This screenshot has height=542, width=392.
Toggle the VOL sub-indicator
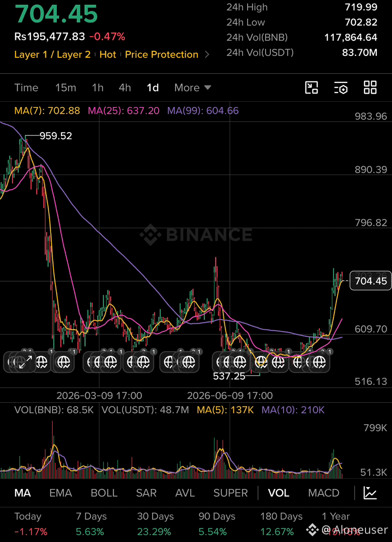click(279, 493)
